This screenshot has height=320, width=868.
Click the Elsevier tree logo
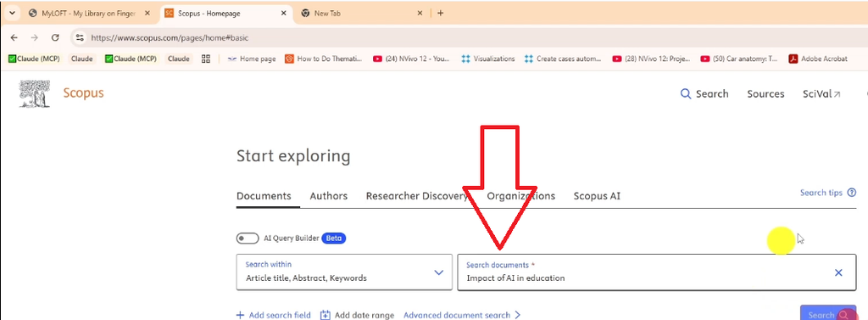[x=34, y=93]
